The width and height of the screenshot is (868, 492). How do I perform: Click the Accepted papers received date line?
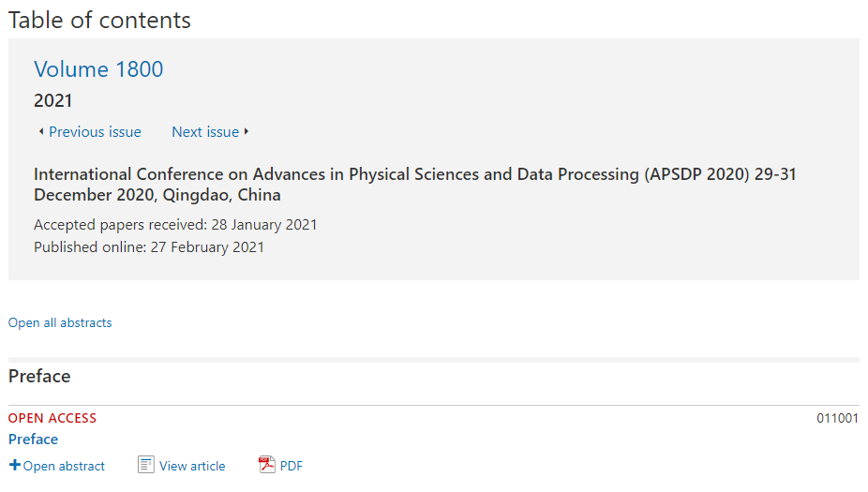pyautogui.click(x=175, y=225)
